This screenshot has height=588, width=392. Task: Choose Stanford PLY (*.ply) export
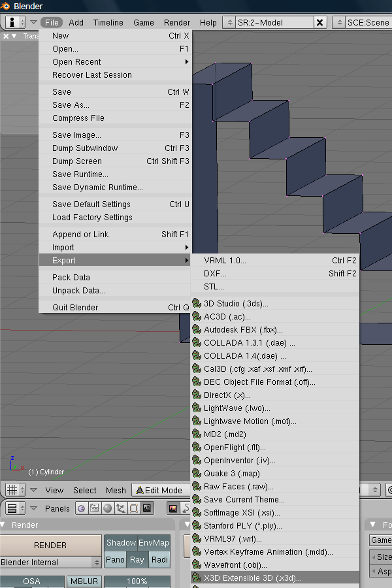coord(275,525)
